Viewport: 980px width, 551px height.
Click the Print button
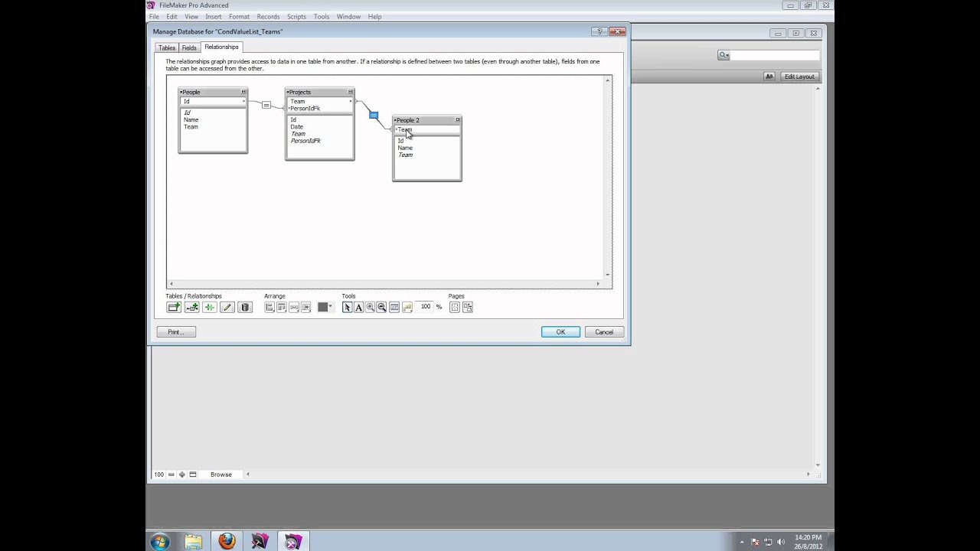pyautogui.click(x=176, y=332)
